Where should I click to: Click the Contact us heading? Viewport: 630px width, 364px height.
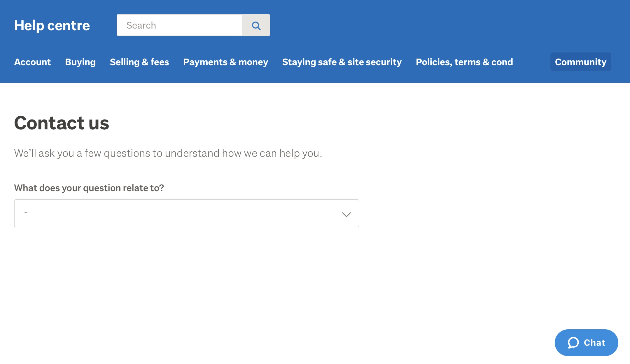point(62,123)
